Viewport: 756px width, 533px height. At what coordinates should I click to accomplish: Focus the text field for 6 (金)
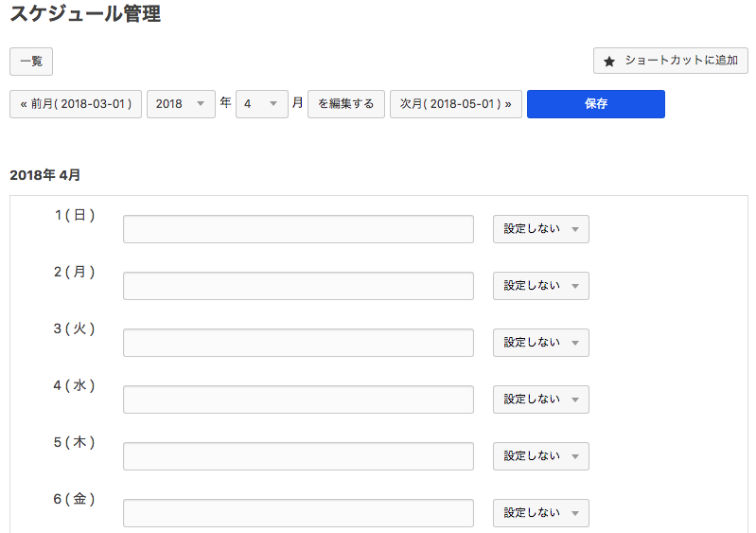click(298, 513)
